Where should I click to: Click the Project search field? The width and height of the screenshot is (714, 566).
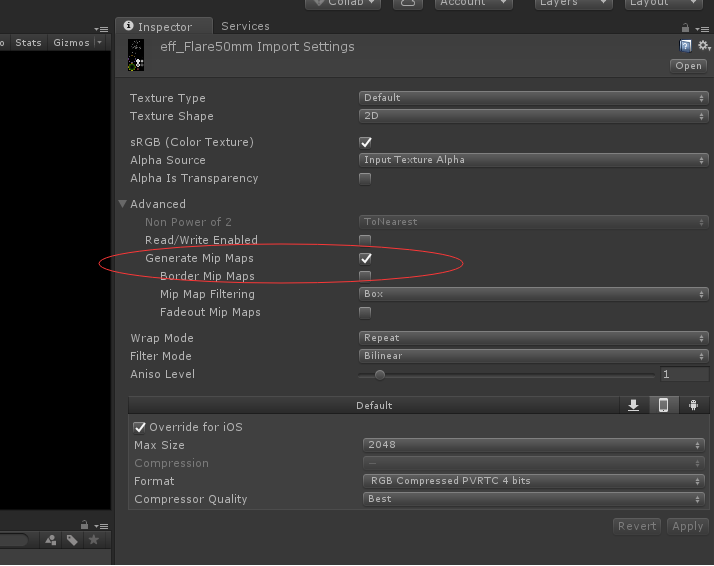pyautogui.click(x=14, y=541)
